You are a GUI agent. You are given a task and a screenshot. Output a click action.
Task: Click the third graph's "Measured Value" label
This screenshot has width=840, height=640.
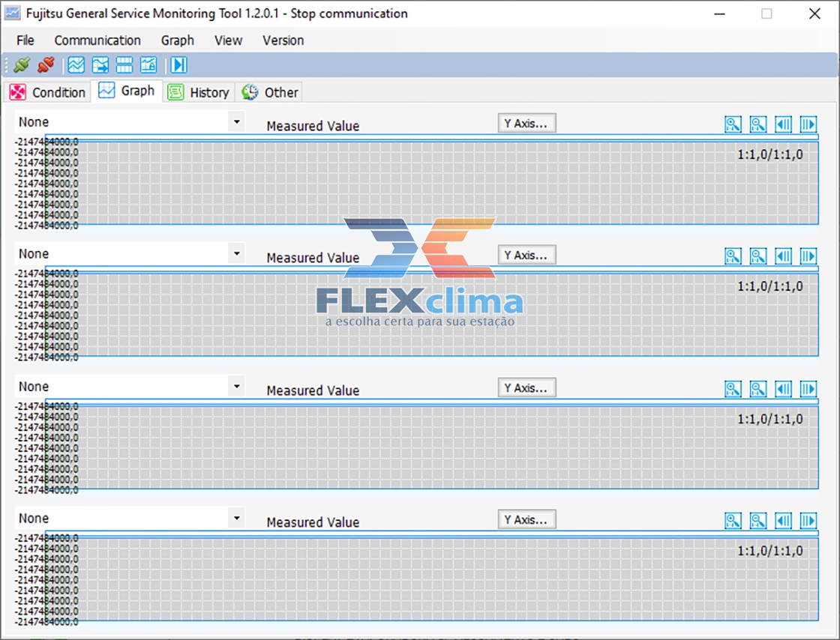click(313, 390)
